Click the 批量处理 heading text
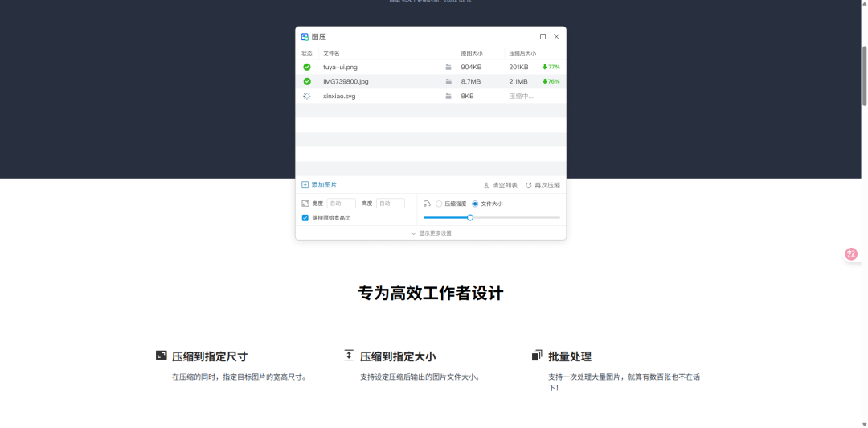The image size is (868, 428). tap(570, 356)
